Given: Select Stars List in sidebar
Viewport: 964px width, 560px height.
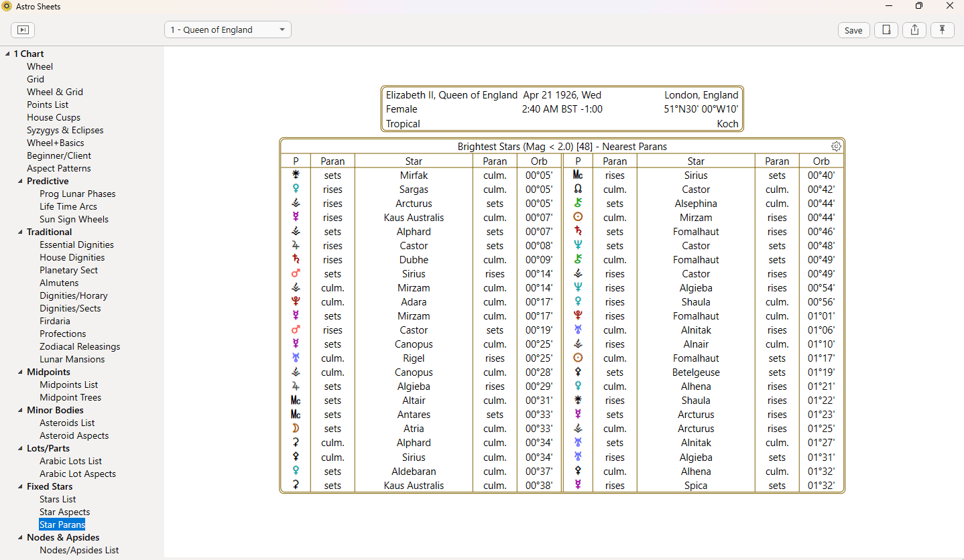Looking at the screenshot, I should click(58, 499).
